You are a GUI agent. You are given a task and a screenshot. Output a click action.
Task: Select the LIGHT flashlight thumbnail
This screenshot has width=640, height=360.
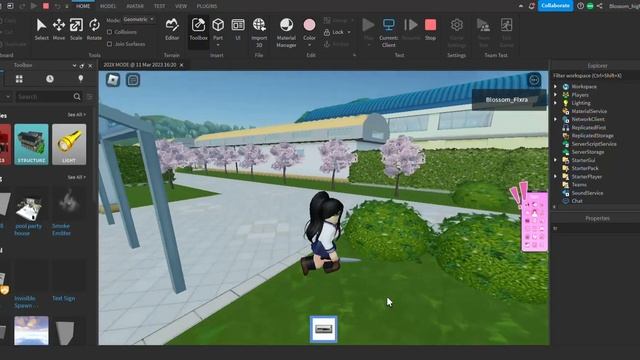(x=69, y=144)
